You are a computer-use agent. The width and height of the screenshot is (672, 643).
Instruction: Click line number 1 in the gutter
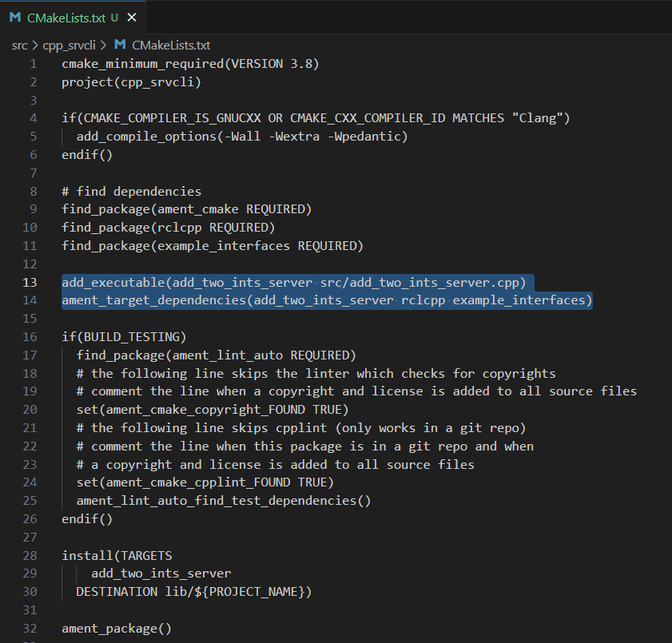tap(34, 64)
